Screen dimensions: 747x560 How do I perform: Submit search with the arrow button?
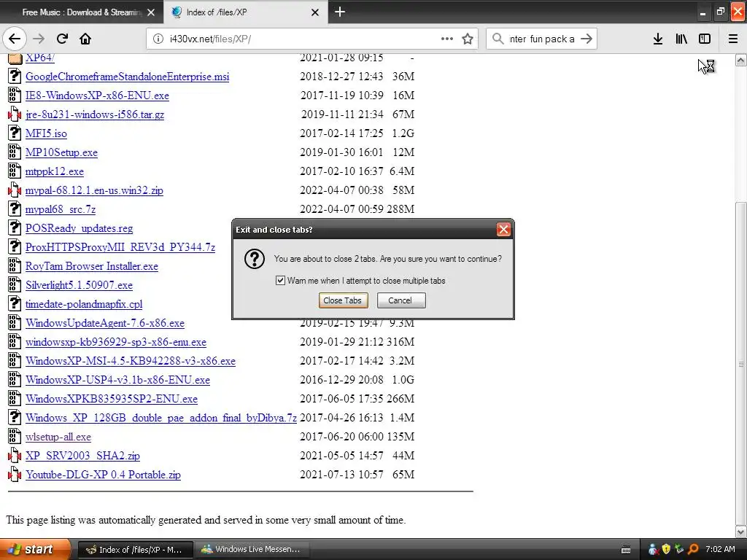pyautogui.click(x=587, y=39)
